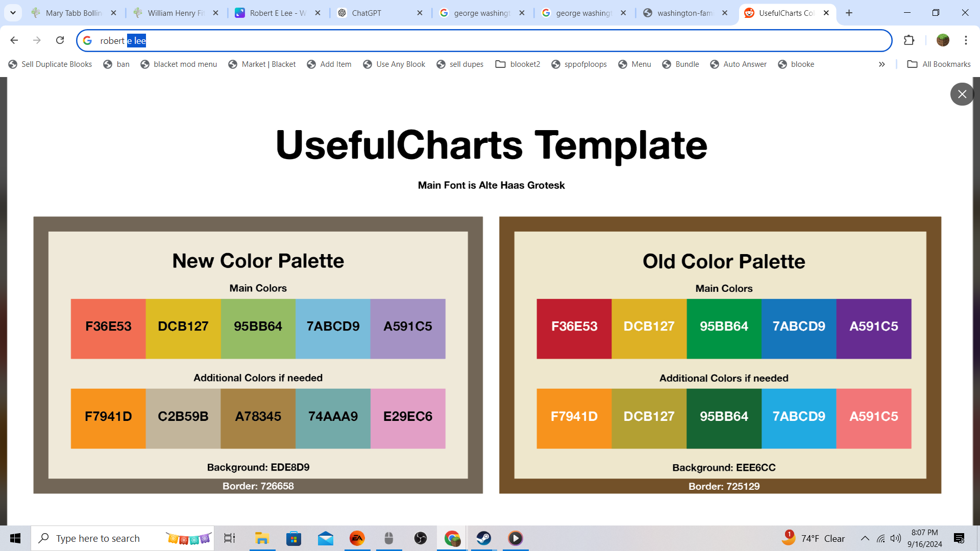Switch to the William Henry Fitzhugh tab
Image resolution: width=980 pixels, height=551 pixels.
tap(176, 13)
